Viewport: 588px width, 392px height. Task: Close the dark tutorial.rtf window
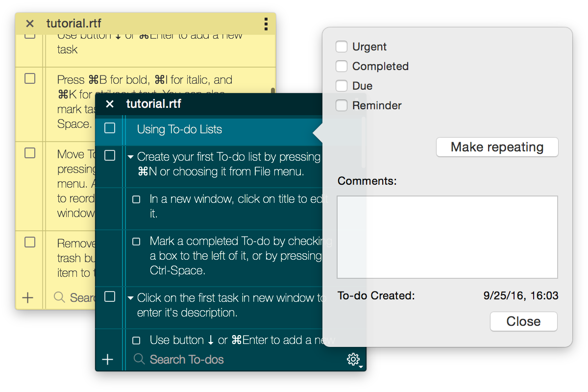tap(110, 104)
